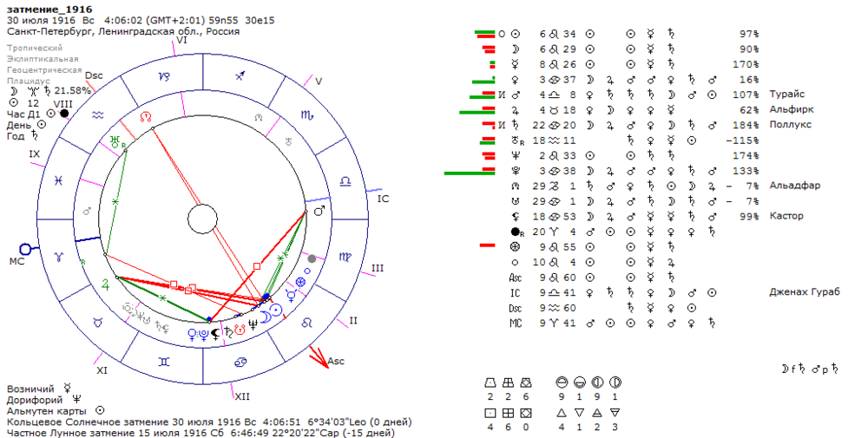Click the green bar in the Jupiter row
Image resolution: width=868 pixels, height=438 pixels.
click(x=477, y=112)
